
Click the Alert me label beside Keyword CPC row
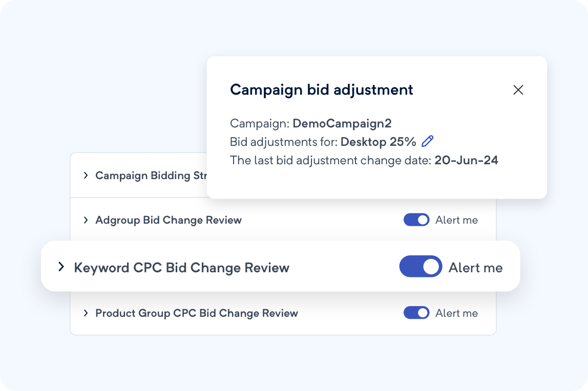[x=475, y=266]
